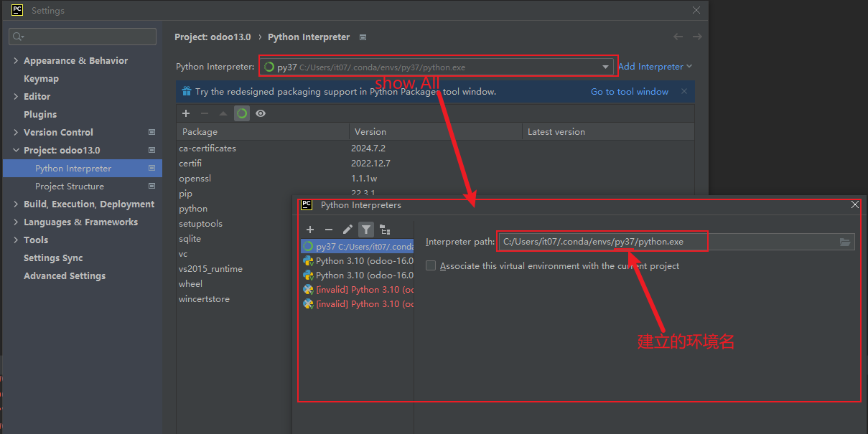Expand the Build, Execution, Deployment section
This screenshot has width=868, height=434.
[x=16, y=204]
